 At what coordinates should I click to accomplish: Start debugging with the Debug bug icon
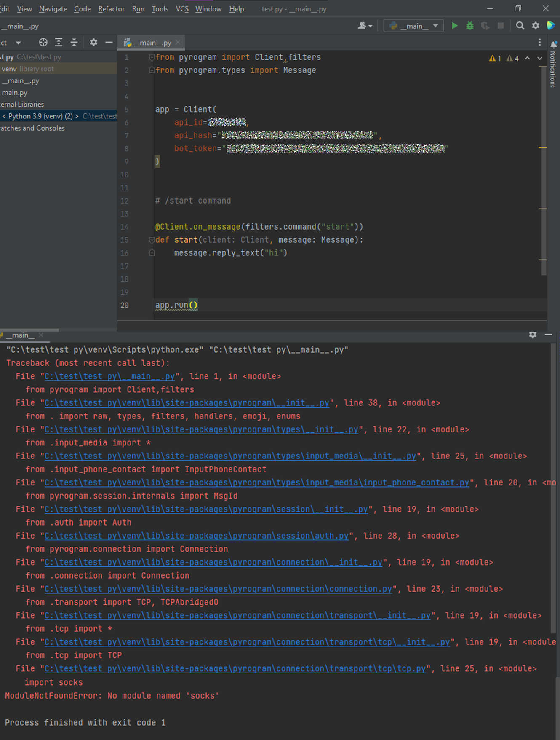pos(470,26)
